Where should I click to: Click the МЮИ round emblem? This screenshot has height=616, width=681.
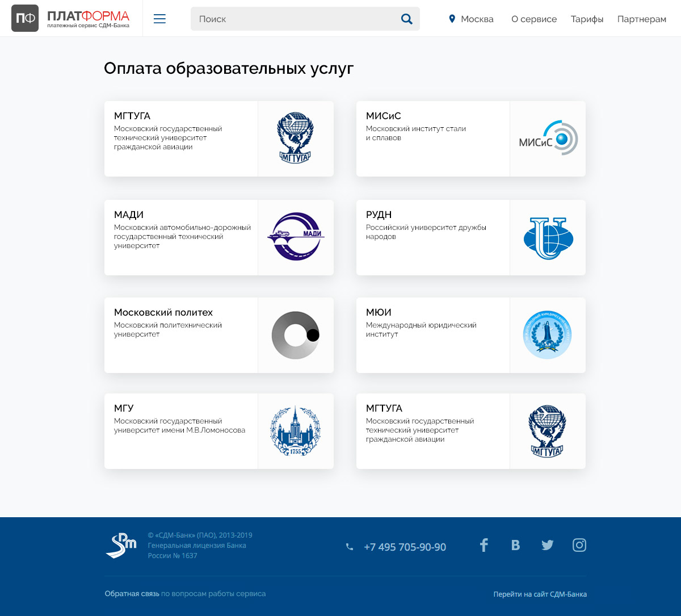[547, 335]
